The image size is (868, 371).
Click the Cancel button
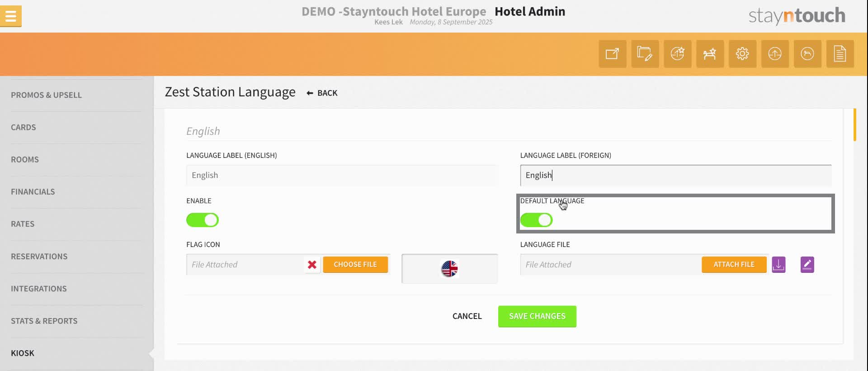click(x=467, y=316)
